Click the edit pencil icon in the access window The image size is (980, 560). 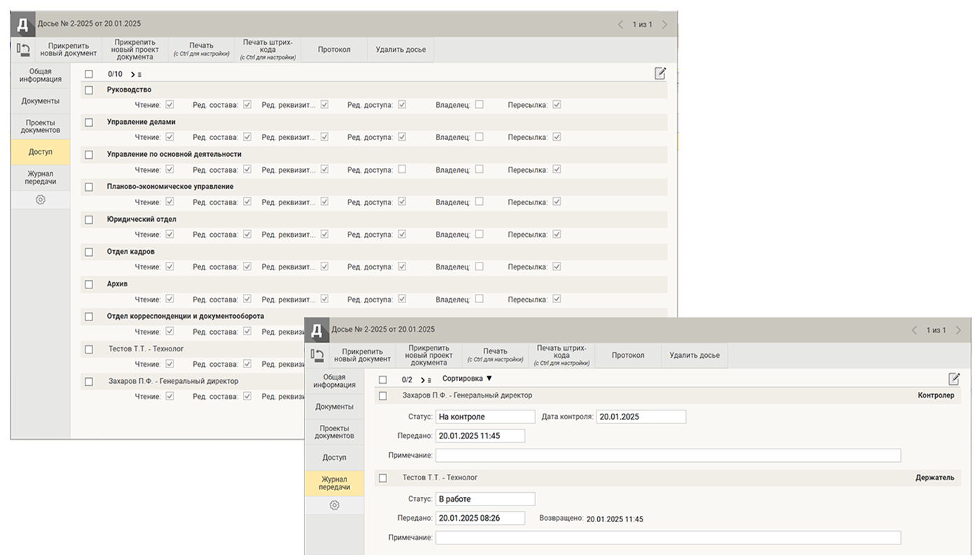660,73
